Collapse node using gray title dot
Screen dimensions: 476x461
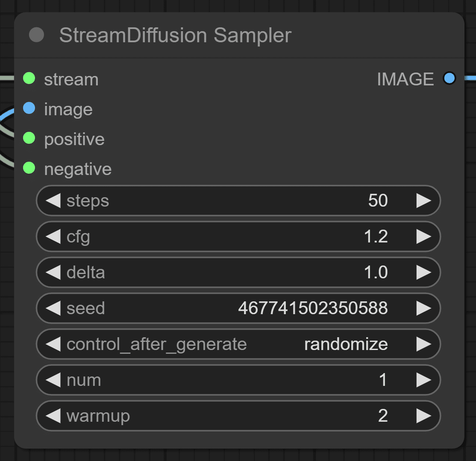pos(36,35)
